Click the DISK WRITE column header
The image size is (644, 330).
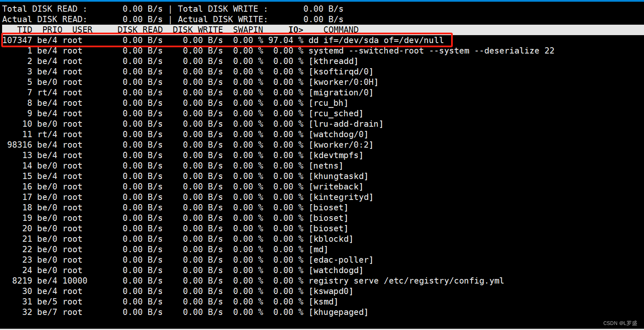tap(198, 30)
